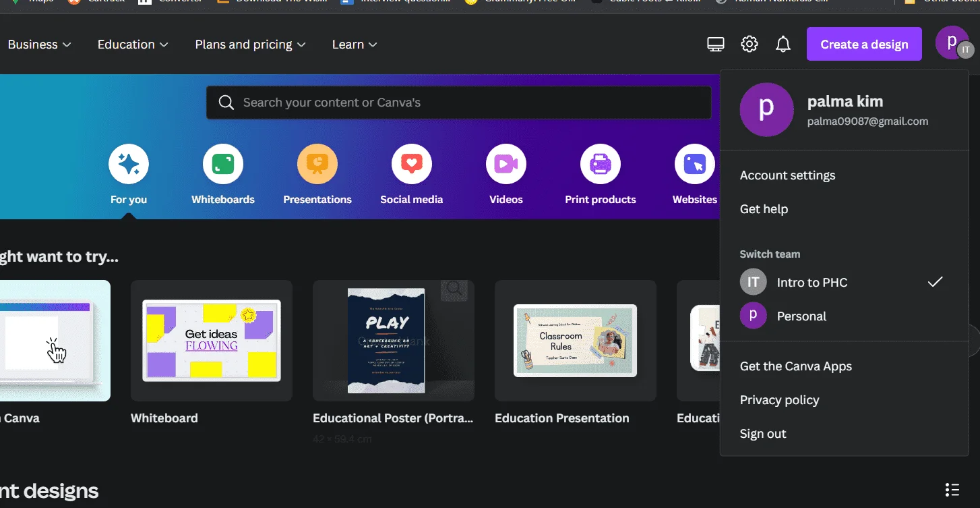This screenshot has width=980, height=508.
Task: Click the search magnifier icon
Action: [x=226, y=103]
